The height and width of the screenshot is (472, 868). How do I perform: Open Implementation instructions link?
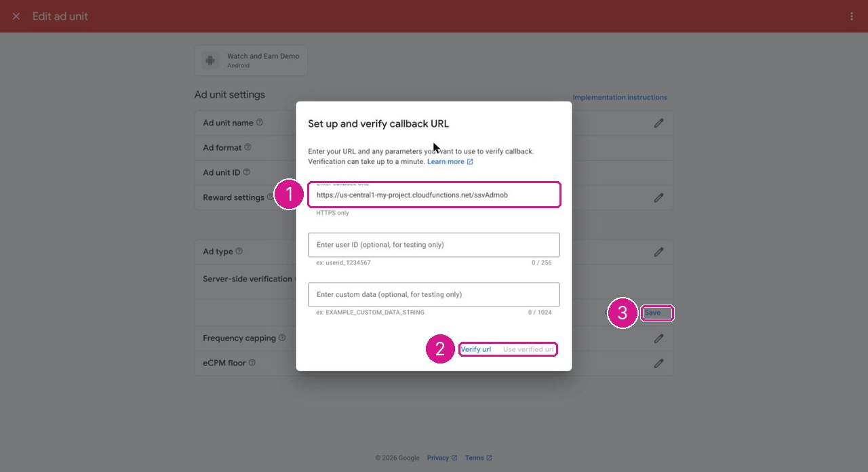coord(620,98)
